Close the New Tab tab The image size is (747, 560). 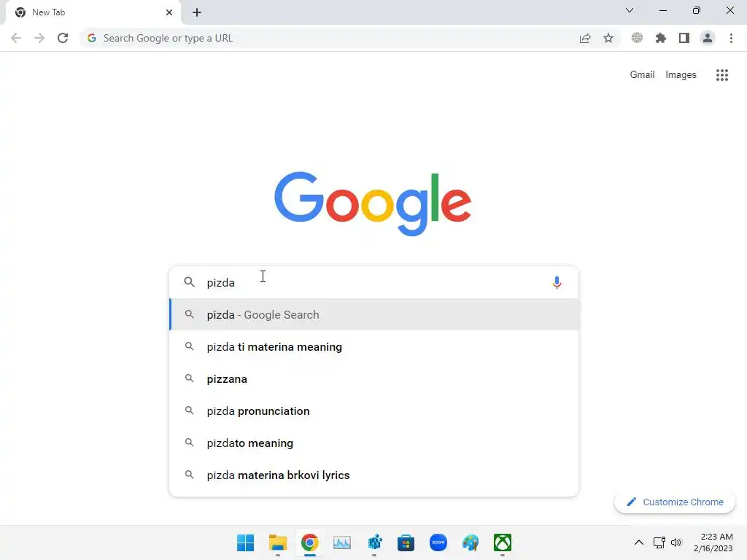[169, 12]
